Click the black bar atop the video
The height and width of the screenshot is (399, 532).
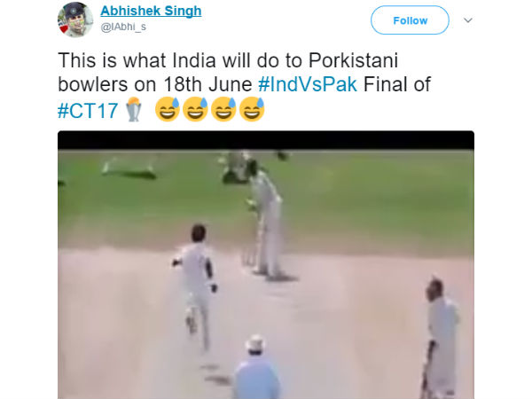tap(266, 140)
